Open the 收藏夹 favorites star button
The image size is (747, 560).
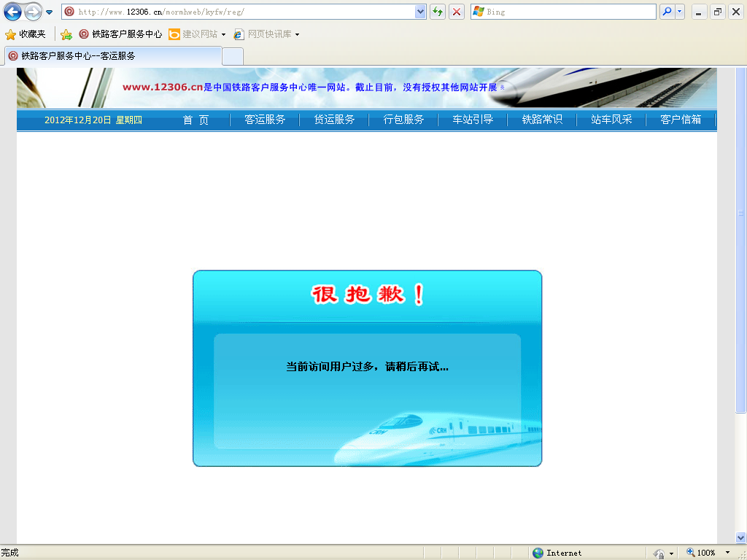tap(26, 34)
